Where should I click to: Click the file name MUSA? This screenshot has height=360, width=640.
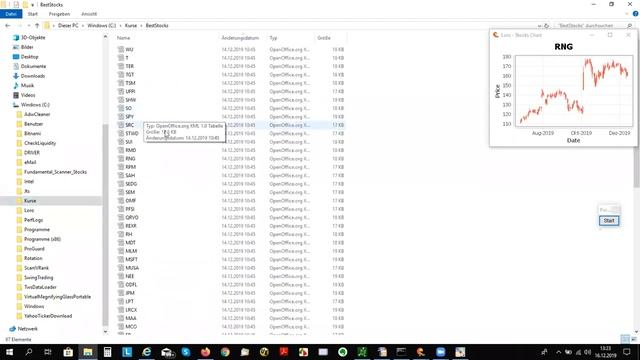click(132, 268)
